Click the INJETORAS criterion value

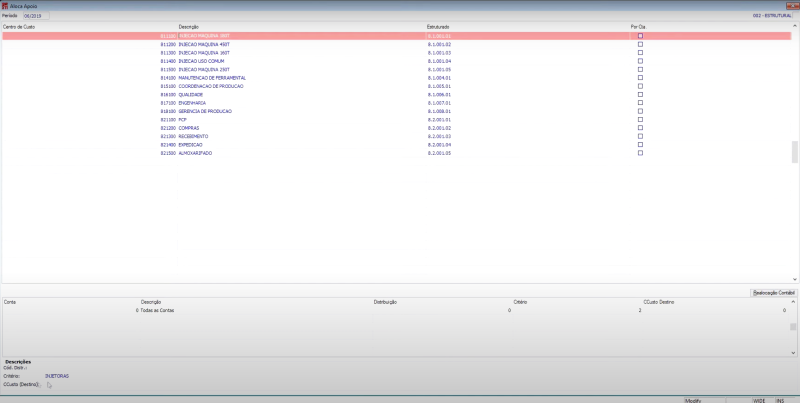click(x=57, y=376)
